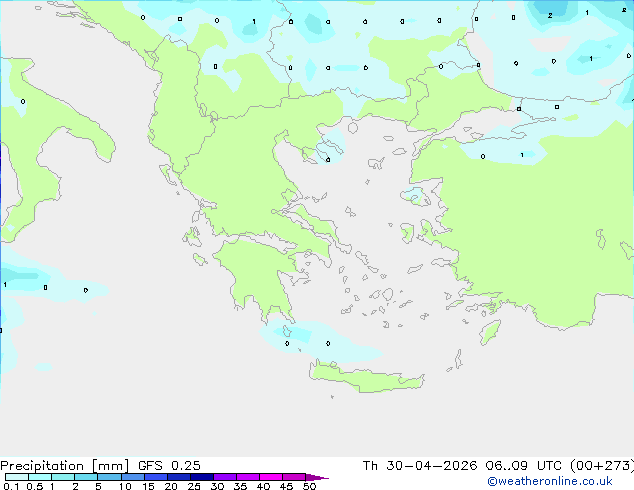This screenshot has width=634, height=490.
Task: Select the 2–5 mm legend color swatch
Action: [x=86, y=477]
